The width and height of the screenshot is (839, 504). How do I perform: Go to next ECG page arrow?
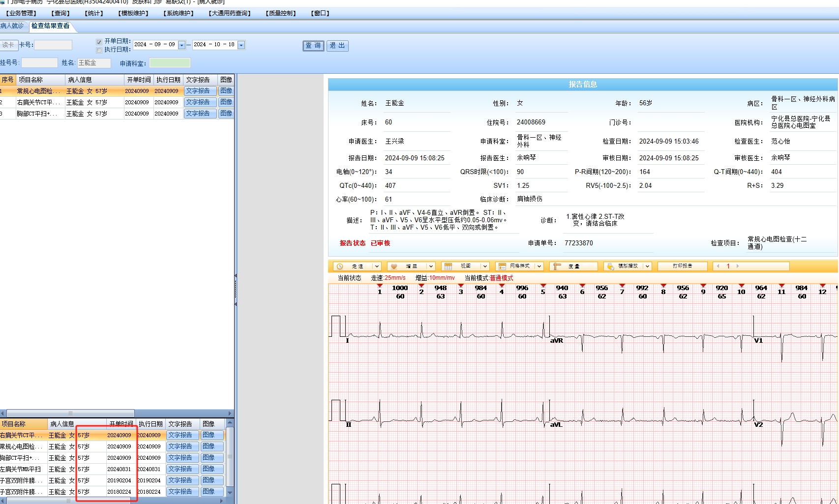point(738,266)
